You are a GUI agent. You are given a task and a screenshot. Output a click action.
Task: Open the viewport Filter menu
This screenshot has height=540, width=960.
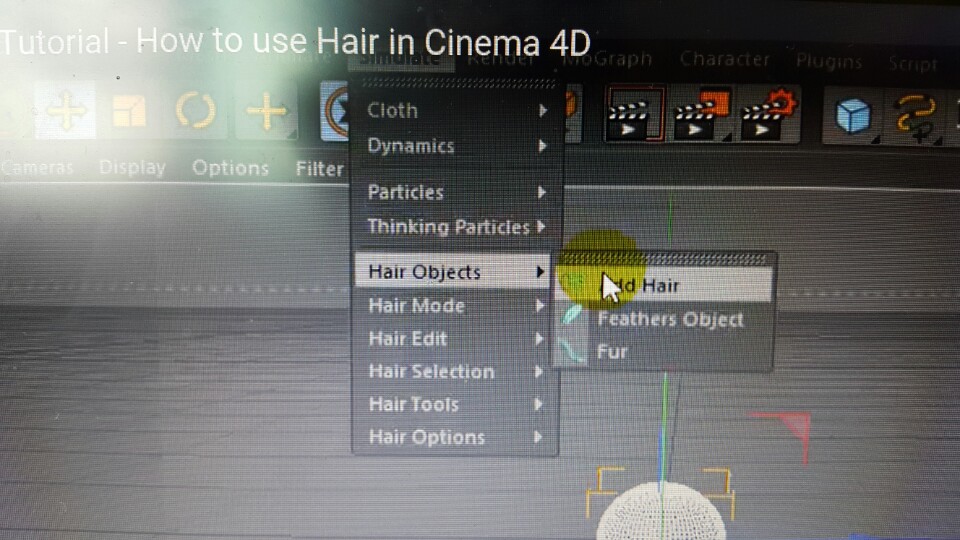point(320,168)
